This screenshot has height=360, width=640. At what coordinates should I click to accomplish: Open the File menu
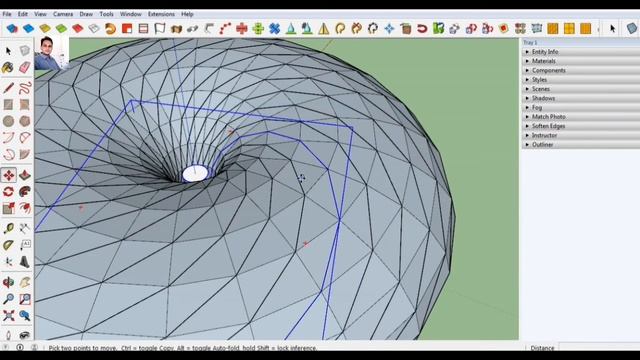7,14
